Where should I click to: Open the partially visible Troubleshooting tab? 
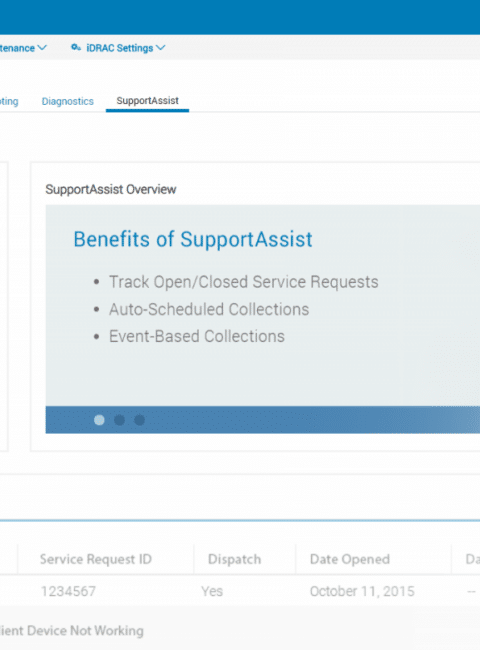coord(9,101)
